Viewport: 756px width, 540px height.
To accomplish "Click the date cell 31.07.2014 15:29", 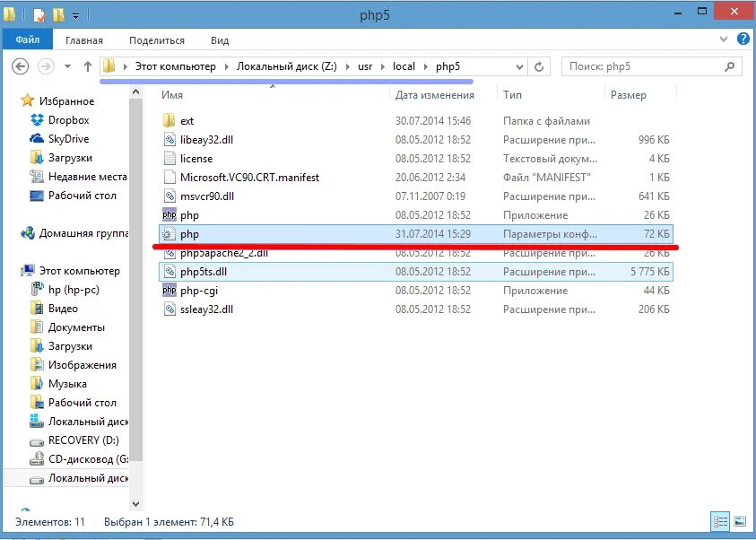I will click(x=433, y=234).
